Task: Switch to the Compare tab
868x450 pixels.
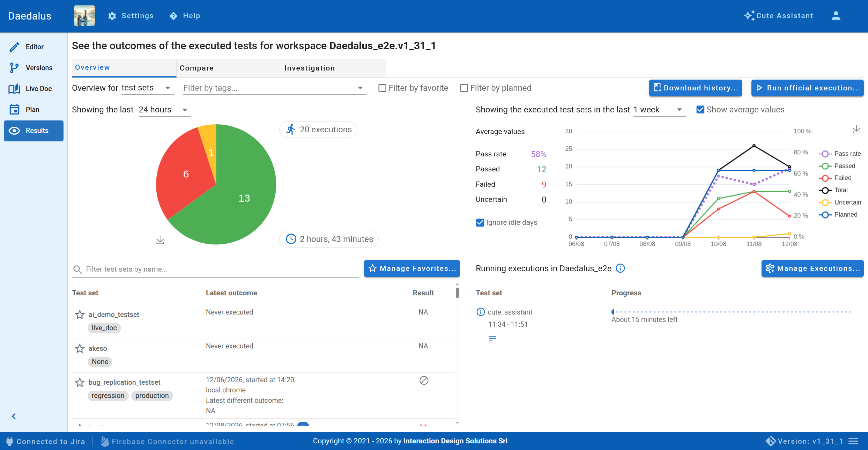Action: [x=229, y=68]
